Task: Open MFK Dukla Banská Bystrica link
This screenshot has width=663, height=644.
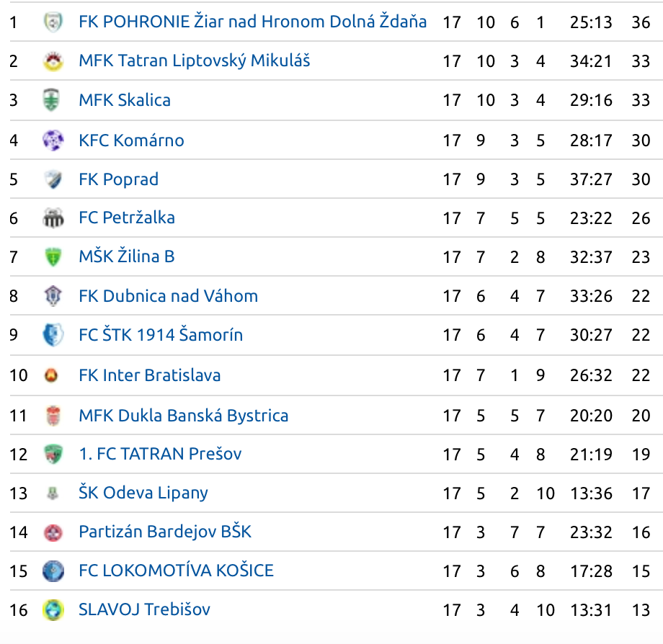Action: (184, 416)
